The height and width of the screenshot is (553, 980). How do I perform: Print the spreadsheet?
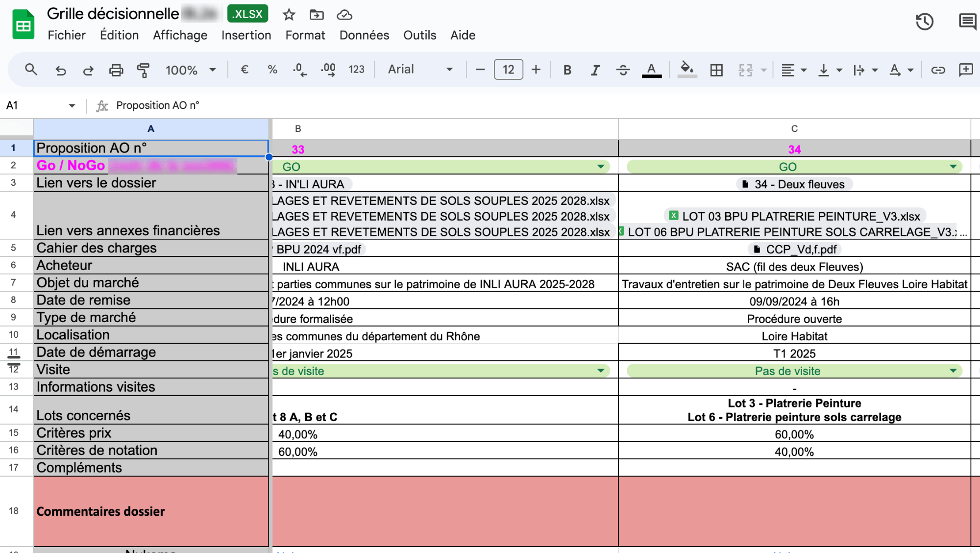[116, 70]
